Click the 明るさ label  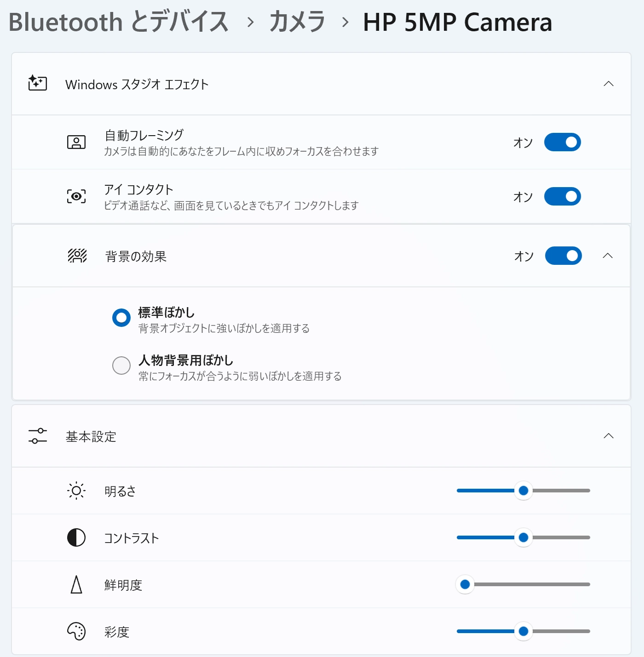click(x=120, y=491)
